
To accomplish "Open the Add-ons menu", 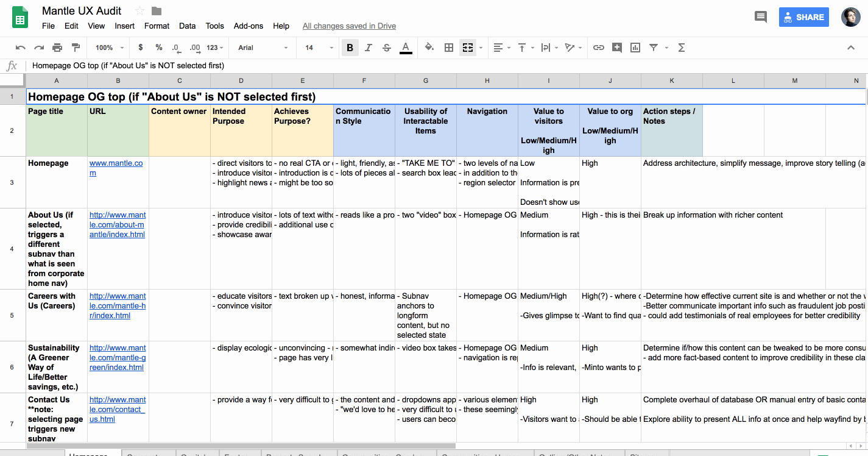I will pyautogui.click(x=249, y=26).
